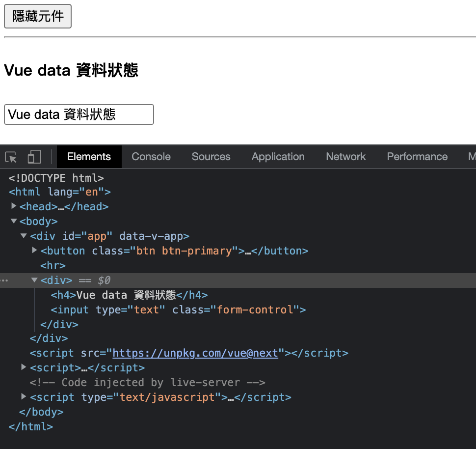The width and height of the screenshot is (476, 449).
Task: Select the closing </body> tag line
Action: pyautogui.click(x=41, y=412)
